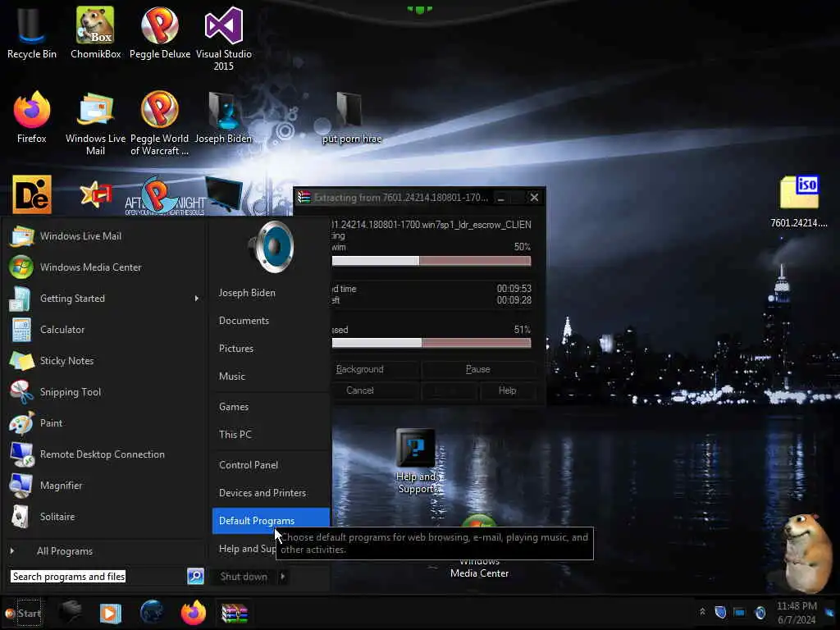Image resolution: width=840 pixels, height=630 pixels.
Task: Select Default Programs in Start menu
Action: [271, 521]
